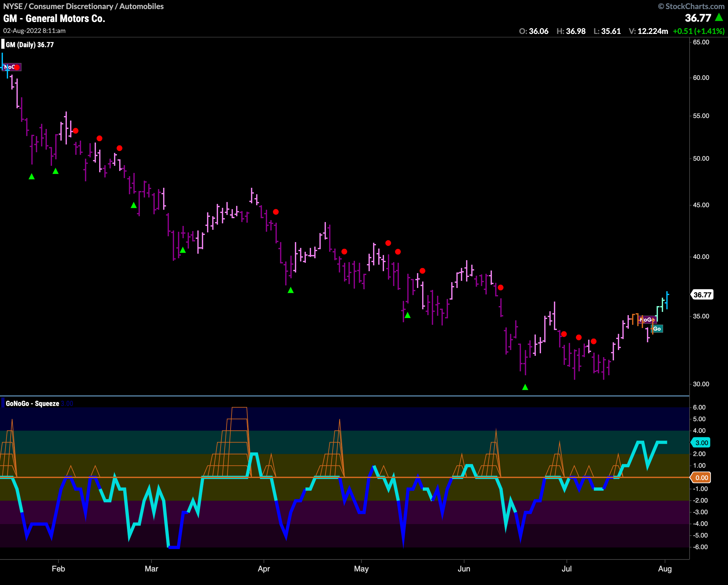Click the large 36.77 last price in the header
Viewport: 728px width, 585px height.
(698, 17)
